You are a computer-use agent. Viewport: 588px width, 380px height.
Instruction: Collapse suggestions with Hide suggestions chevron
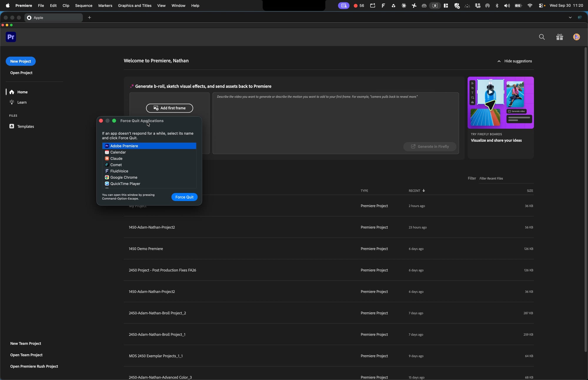[499, 61]
